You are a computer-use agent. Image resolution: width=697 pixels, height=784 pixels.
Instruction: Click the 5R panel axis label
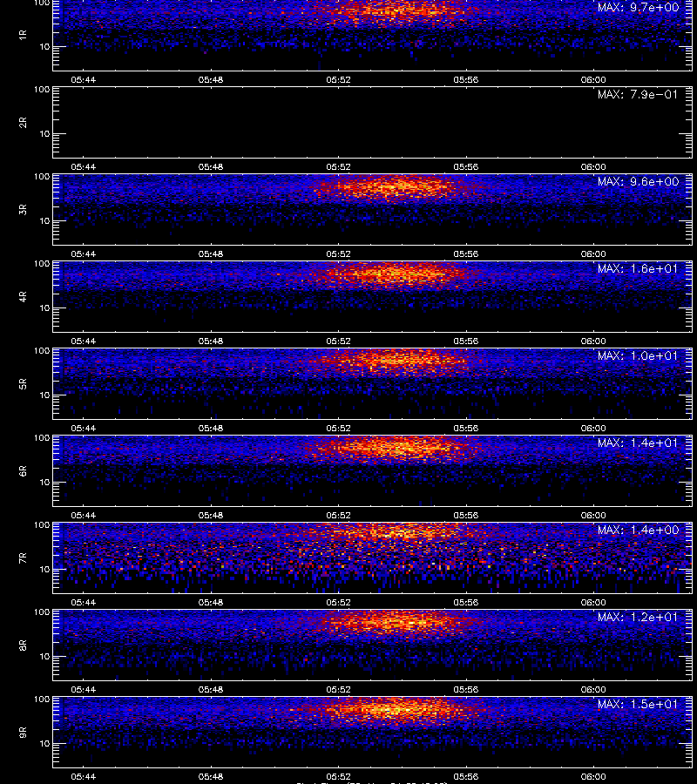pos(23,383)
